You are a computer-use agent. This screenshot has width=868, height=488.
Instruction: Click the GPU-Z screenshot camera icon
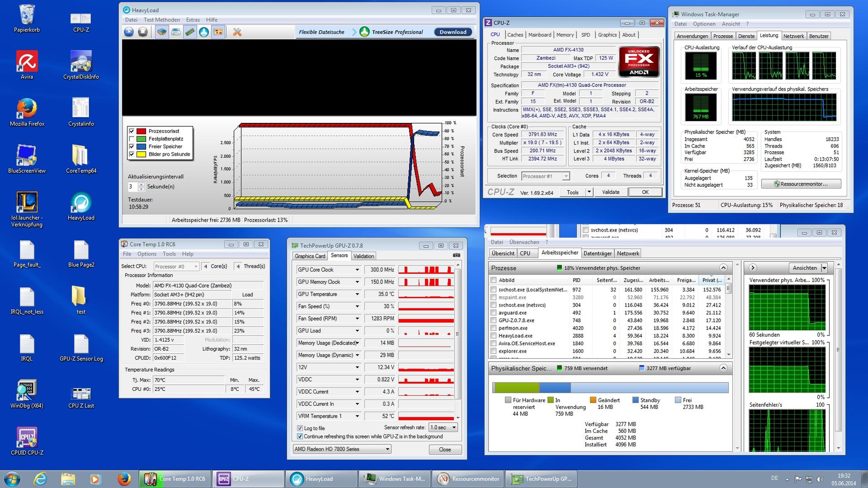(x=456, y=256)
